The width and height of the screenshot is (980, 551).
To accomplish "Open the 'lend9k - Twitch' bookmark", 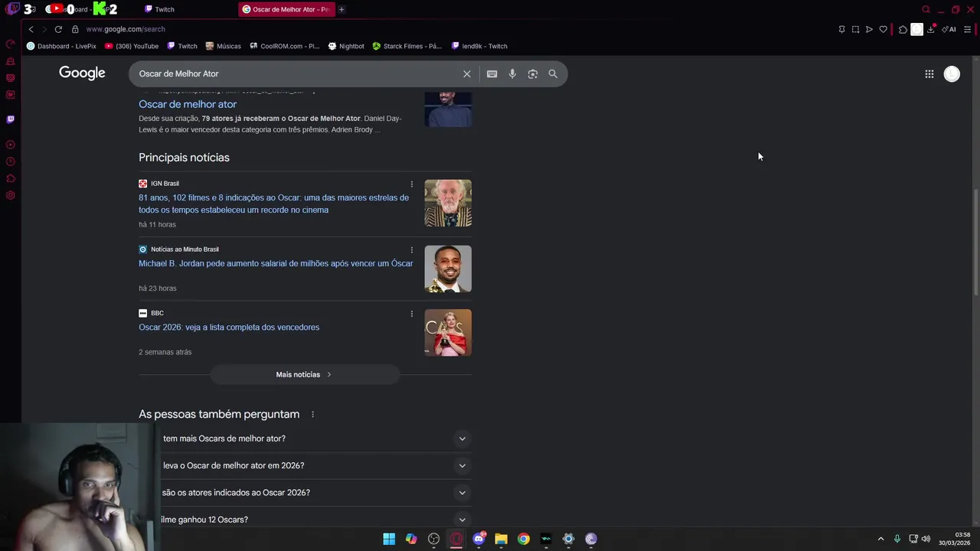I will 479,46.
